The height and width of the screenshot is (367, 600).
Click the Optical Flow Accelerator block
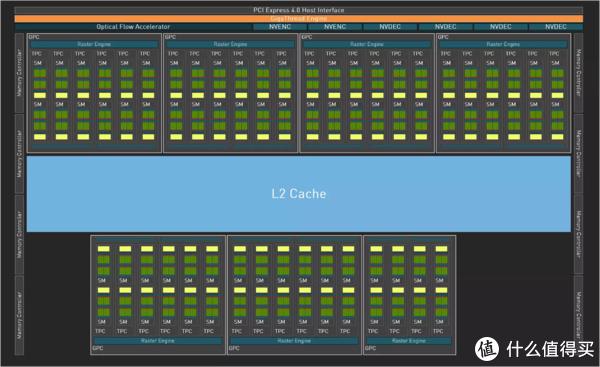[x=133, y=27]
